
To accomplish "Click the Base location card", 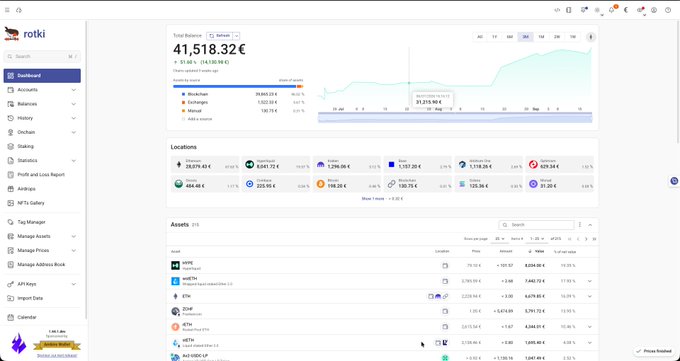I will (x=418, y=164).
